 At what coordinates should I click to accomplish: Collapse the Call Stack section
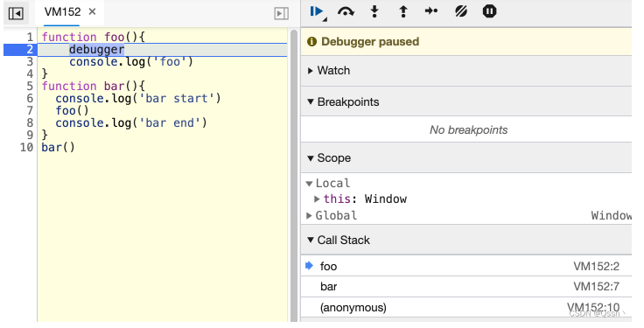click(311, 241)
